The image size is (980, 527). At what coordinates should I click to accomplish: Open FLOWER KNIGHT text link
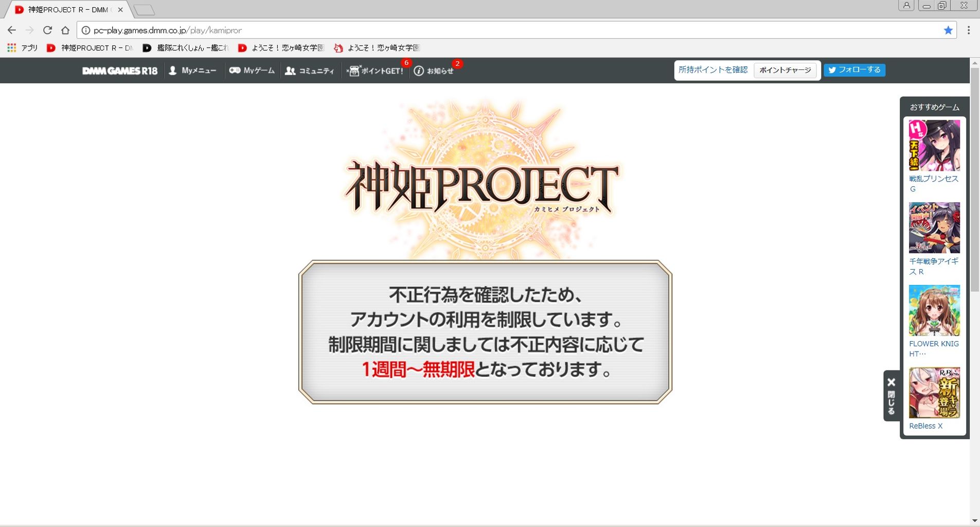[x=934, y=348]
